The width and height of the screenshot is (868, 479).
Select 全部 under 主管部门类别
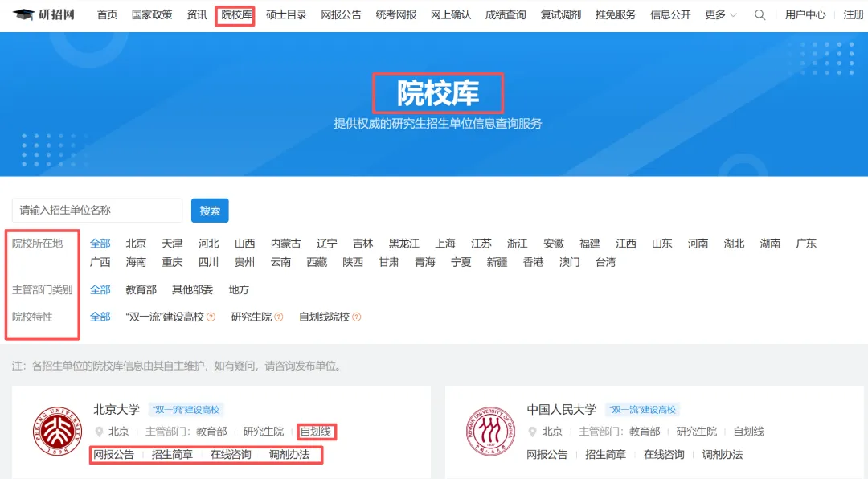[100, 289]
